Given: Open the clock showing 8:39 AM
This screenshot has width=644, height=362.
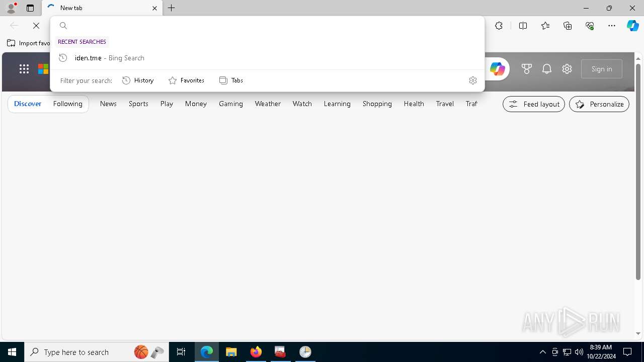Looking at the screenshot, I should pyautogui.click(x=601, y=352).
